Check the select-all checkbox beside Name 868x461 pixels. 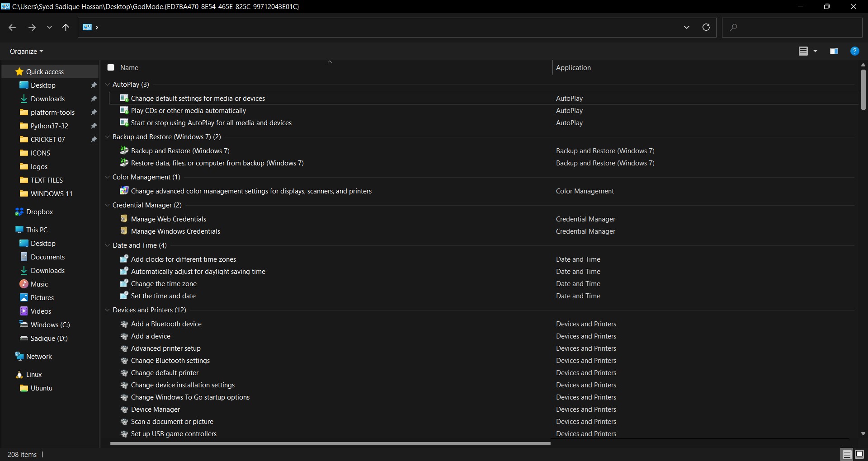click(x=111, y=67)
